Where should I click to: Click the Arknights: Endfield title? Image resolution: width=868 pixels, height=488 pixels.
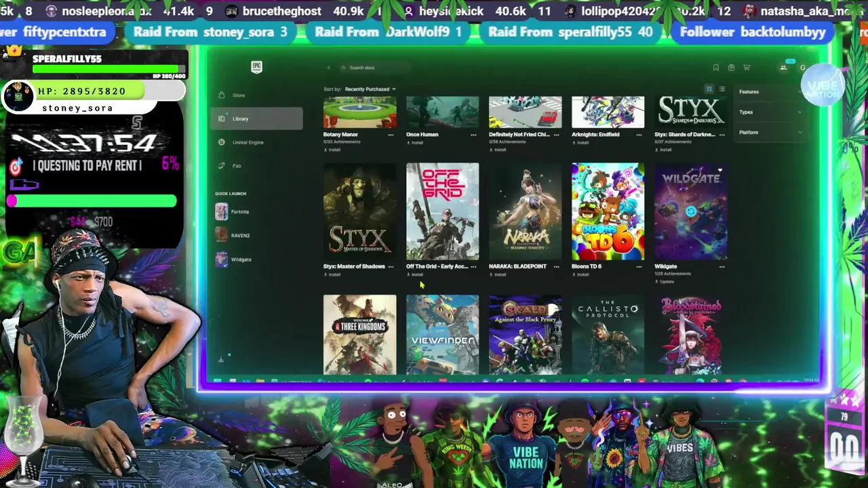[x=595, y=135]
